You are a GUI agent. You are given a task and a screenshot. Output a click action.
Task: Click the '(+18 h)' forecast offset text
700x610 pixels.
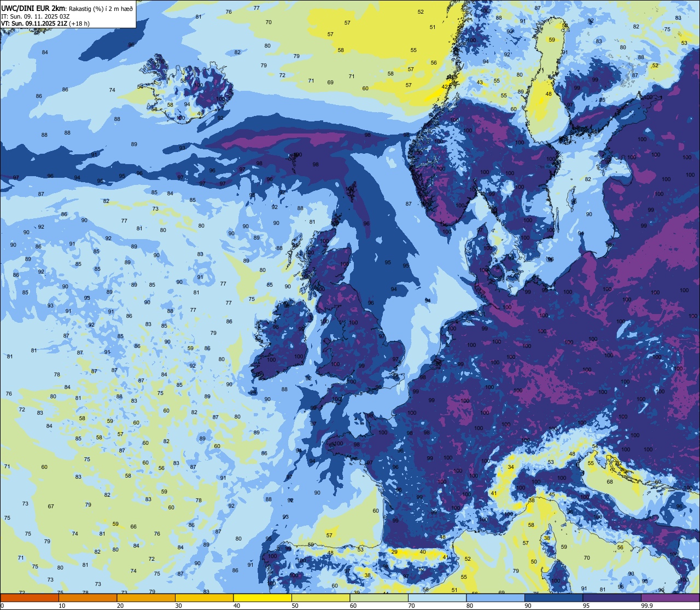pyautogui.click(x=79, y=24)
